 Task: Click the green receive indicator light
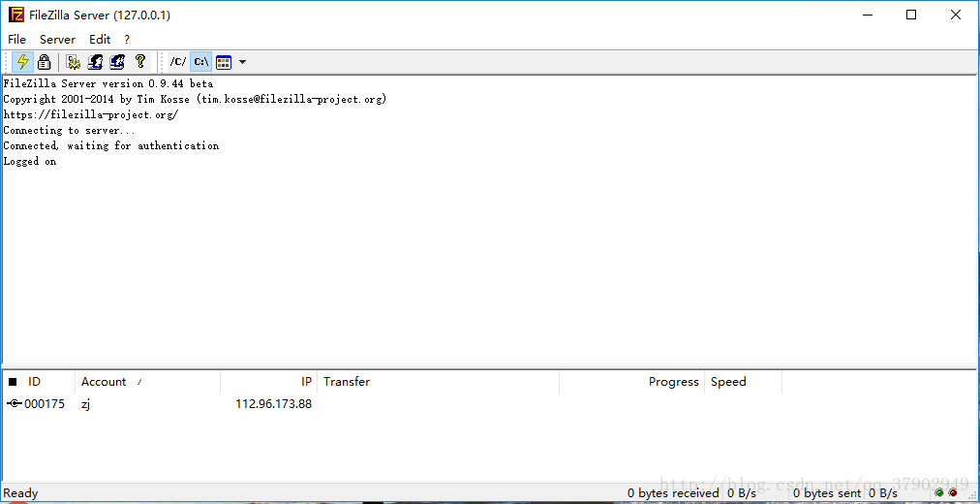(x=939, y=493)
